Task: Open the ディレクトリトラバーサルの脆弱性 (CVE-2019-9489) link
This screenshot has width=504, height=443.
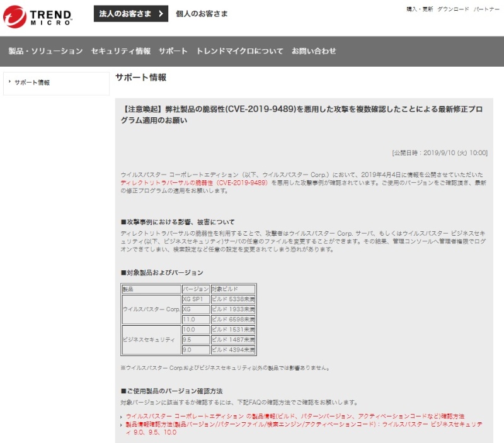Action: tap(194, 182)
